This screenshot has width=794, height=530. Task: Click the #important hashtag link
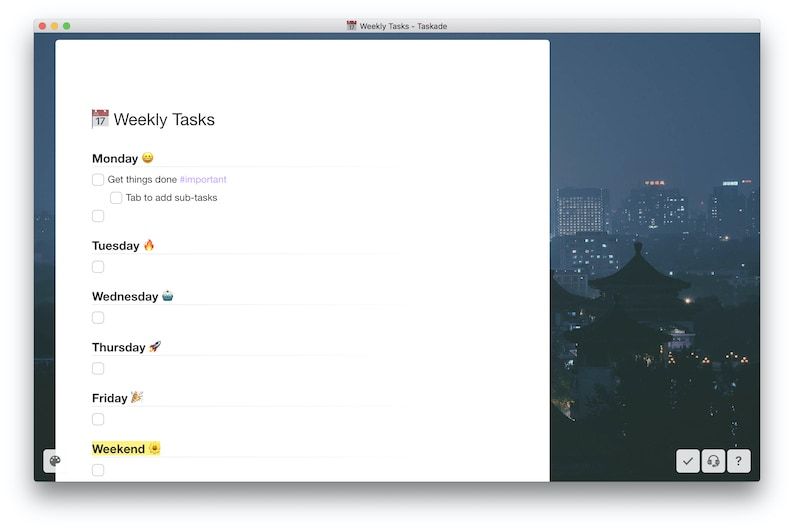pos(203,180)
